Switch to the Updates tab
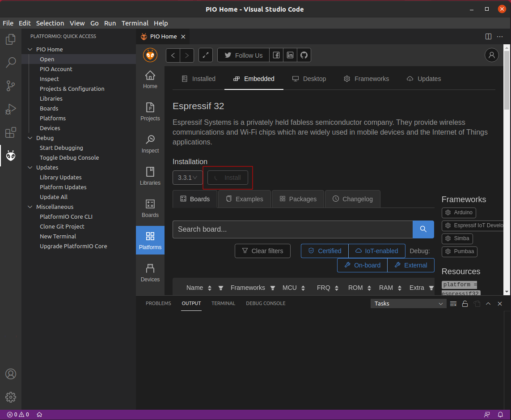 point(424,79)
